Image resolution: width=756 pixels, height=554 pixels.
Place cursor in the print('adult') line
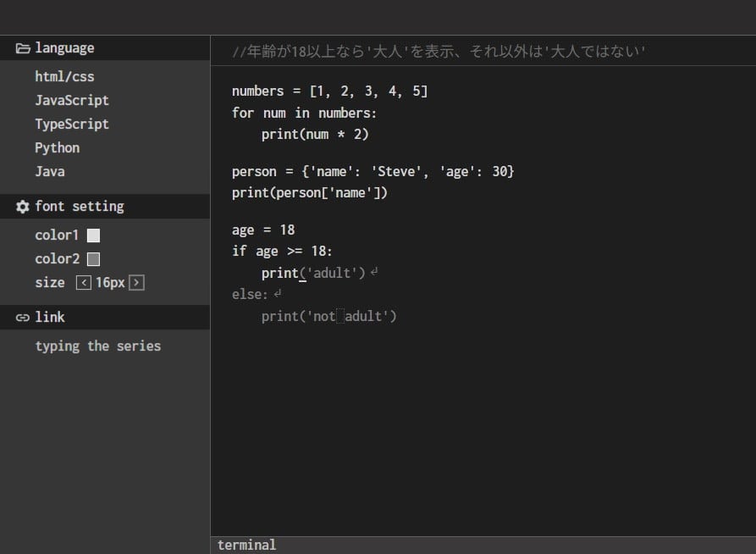(x=317, y=272)
